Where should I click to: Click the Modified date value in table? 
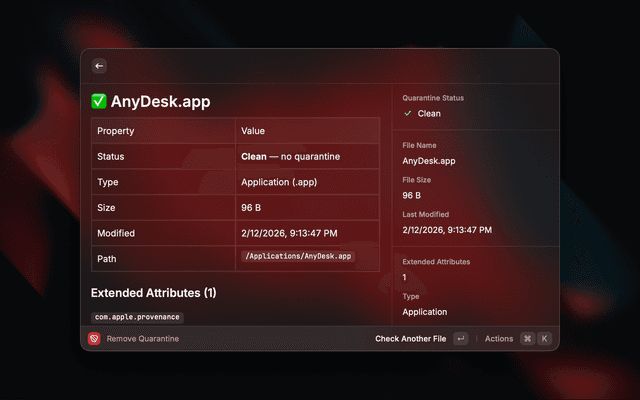click(x=288, y=233)
